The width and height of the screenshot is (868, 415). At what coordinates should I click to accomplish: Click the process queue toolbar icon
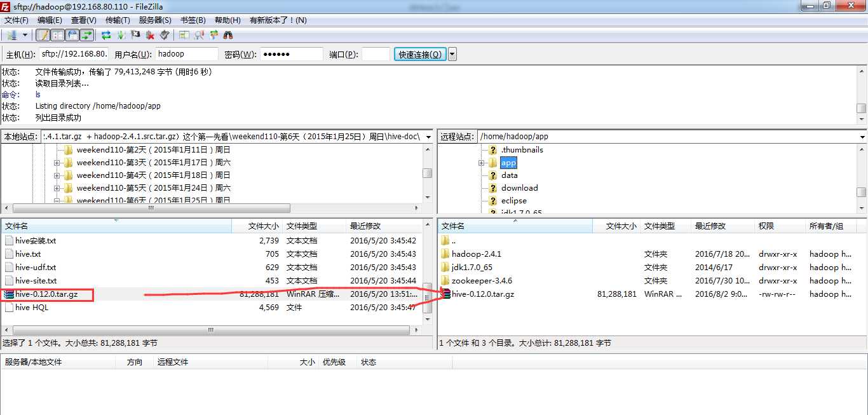tap(121, 35)
